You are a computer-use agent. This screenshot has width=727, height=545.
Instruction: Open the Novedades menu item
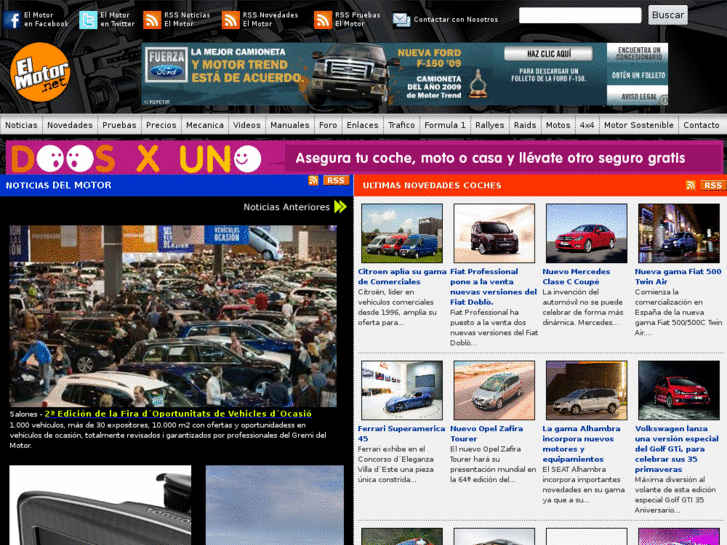click(70, 125)
